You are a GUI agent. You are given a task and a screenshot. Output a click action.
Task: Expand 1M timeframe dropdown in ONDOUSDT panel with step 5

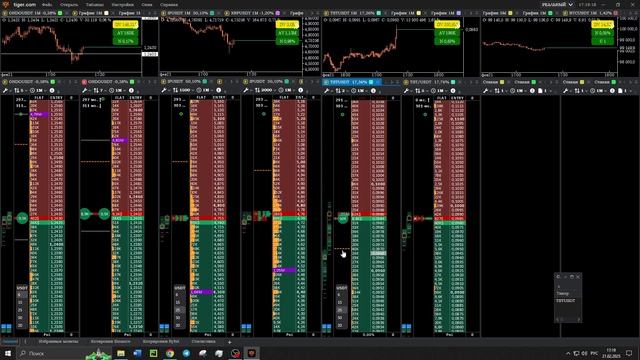[38, 90]
